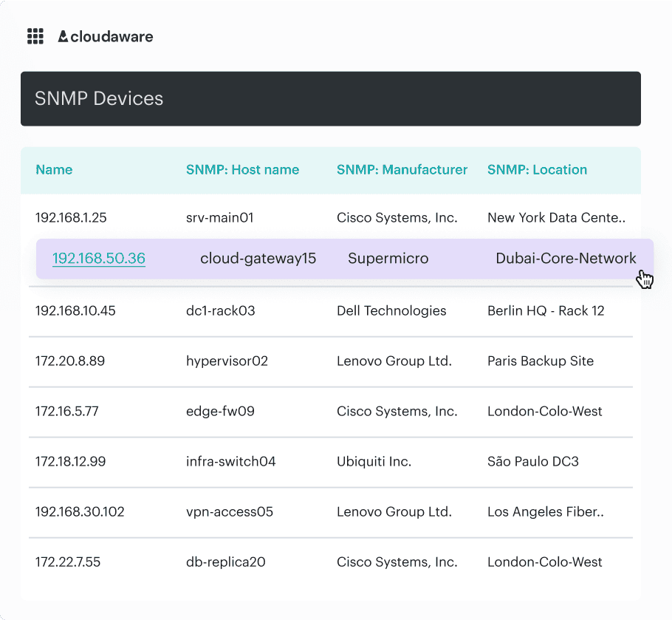672x620 pixels.
Task: Select the 192.168.30.102 device name
Action: [x=80, y=511]
